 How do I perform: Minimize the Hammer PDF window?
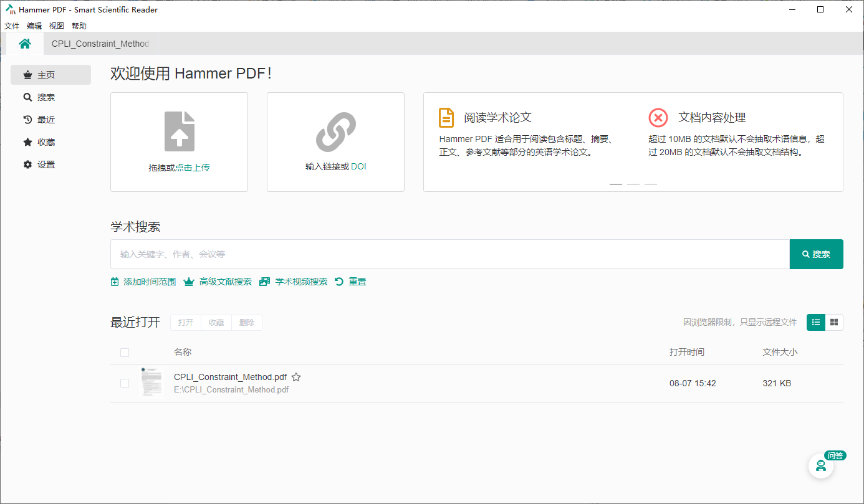pos(792,9)
